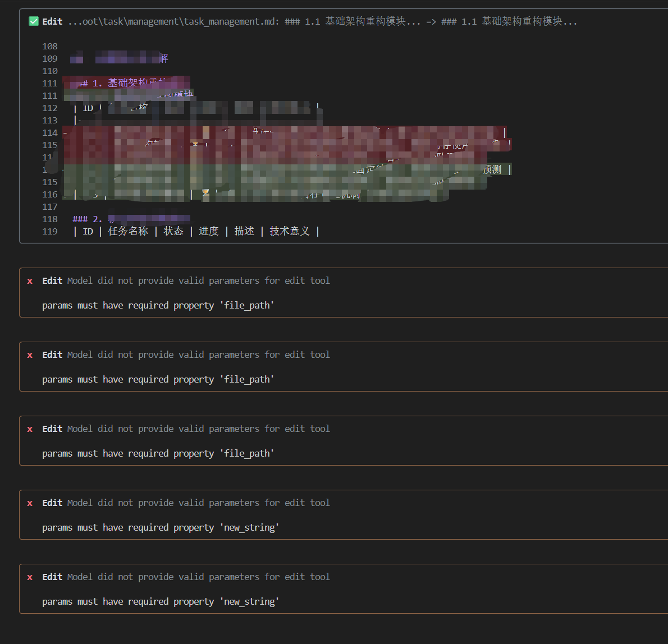Click the 技术意义 column header text
The image size is (668, 644).
click(x=289, y=232)
